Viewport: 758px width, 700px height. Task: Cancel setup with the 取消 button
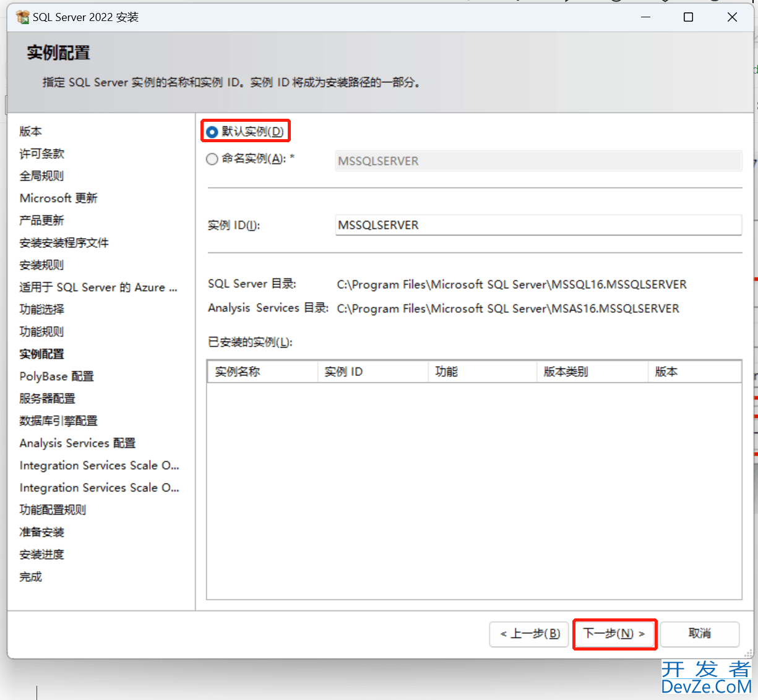click(x=700, y=634)
